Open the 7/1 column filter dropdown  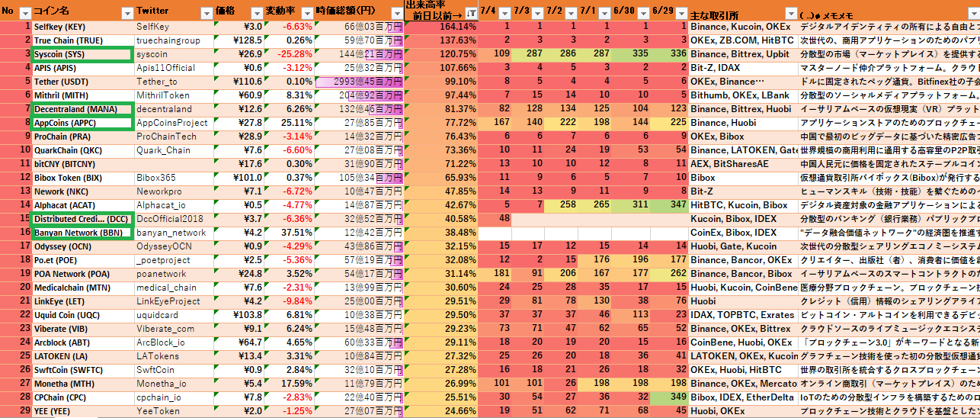[603, 13]
